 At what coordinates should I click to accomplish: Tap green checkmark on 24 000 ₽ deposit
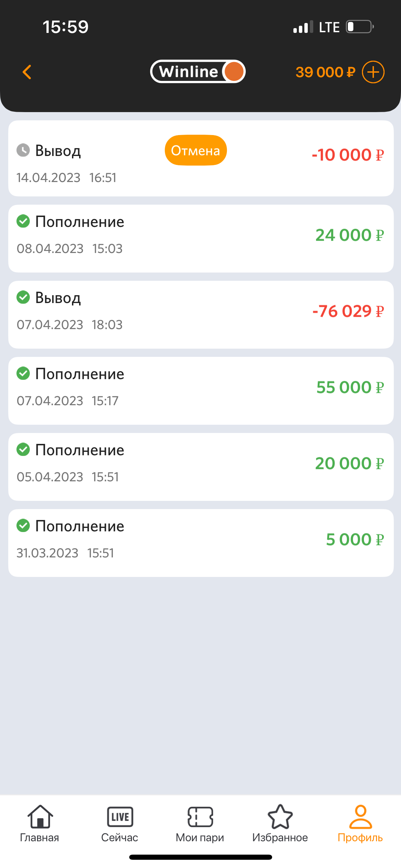click(23, 221)
